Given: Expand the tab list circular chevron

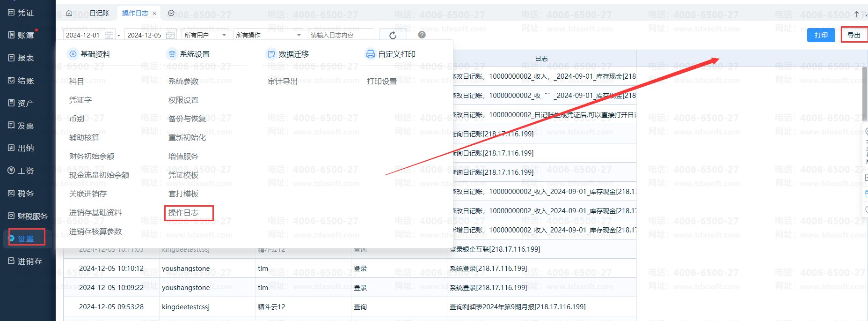Looking at the screenshot, I should tap(171, 13).
